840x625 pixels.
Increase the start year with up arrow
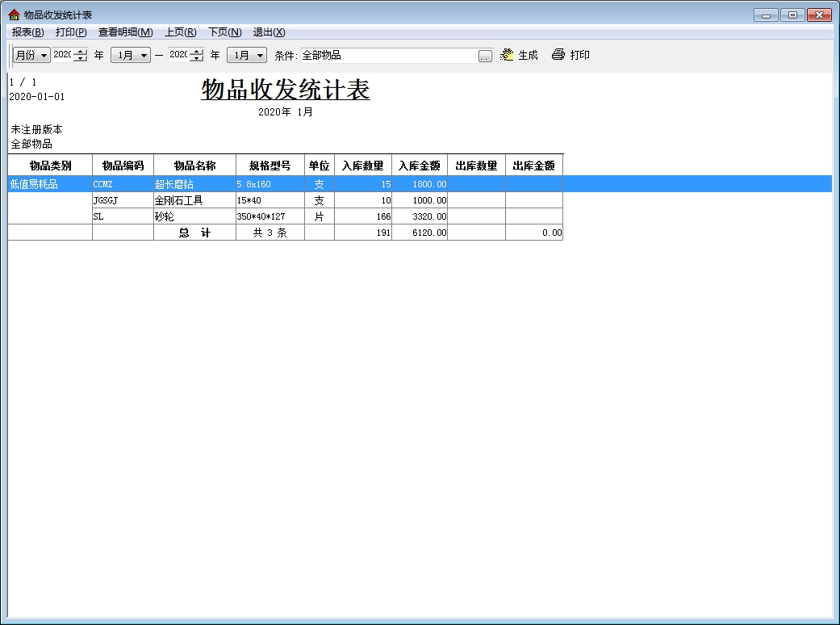click(80, 52)
